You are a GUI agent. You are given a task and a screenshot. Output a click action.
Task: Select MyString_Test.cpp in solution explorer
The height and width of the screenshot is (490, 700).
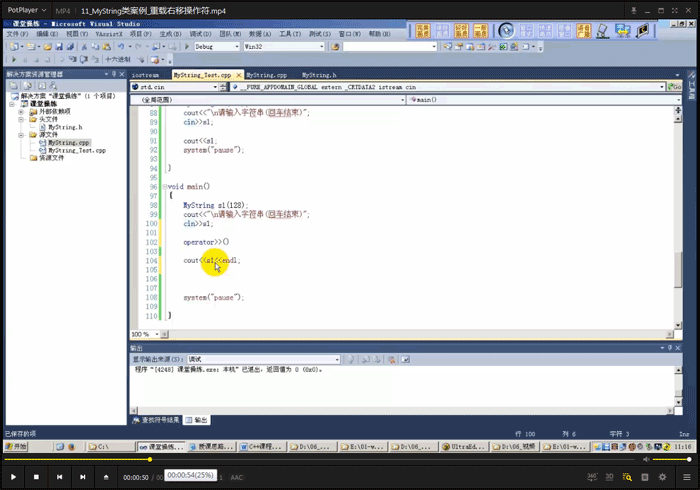click(76, 150)
